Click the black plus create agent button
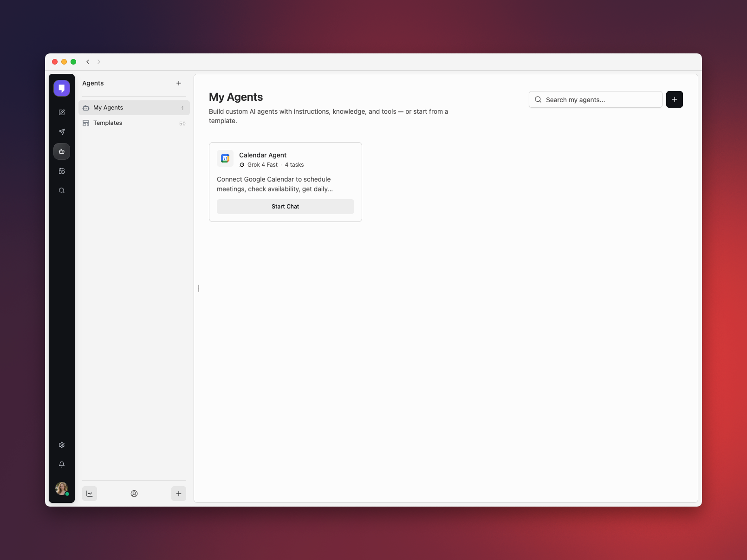Viewport: 747px width, 560px height. coord(675,99)
